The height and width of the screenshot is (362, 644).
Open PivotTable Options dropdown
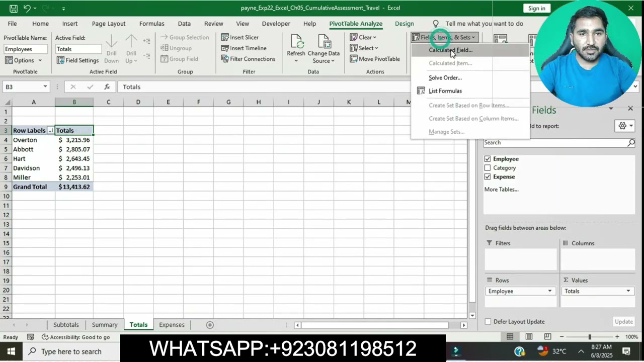click(x=24, y=60)
